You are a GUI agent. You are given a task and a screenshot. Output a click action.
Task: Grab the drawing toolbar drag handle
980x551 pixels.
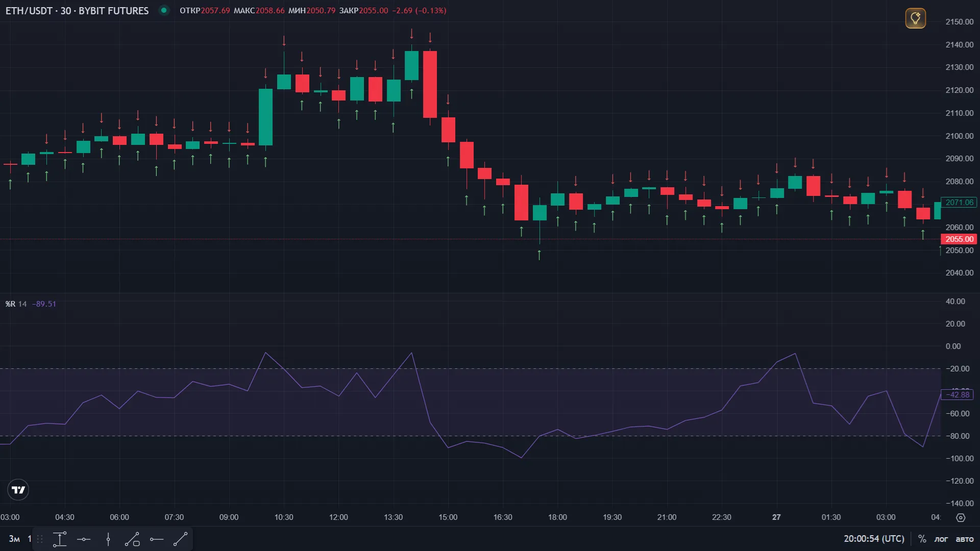tap(40, 539)
